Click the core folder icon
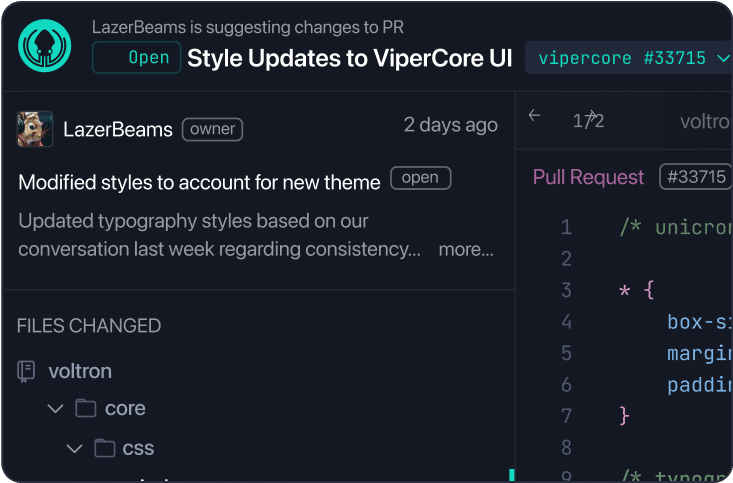 [86, 408]
